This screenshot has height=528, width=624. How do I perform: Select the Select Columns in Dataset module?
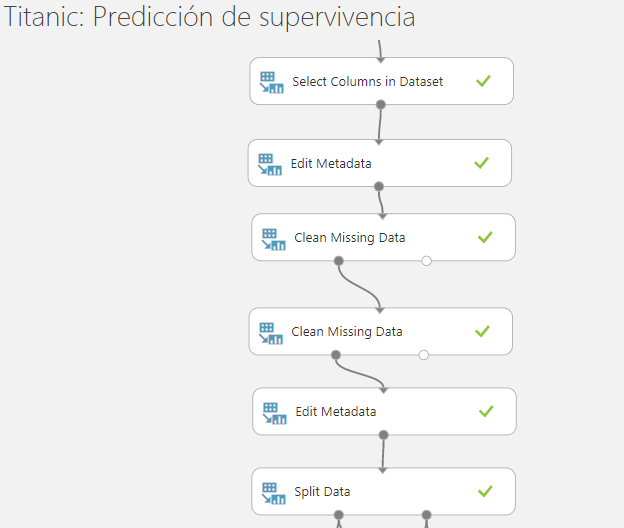pyautogui.click(x=381, y=81)
